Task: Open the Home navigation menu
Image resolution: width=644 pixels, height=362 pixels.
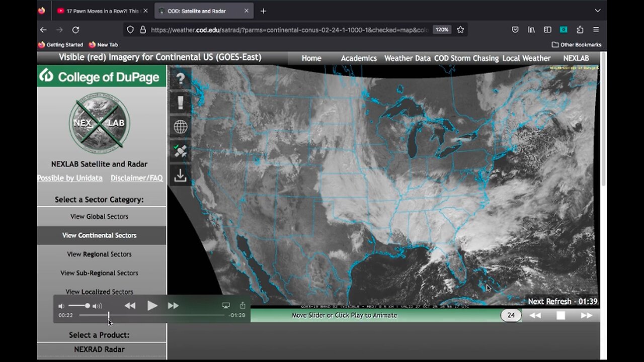Action: pos(311,58)
